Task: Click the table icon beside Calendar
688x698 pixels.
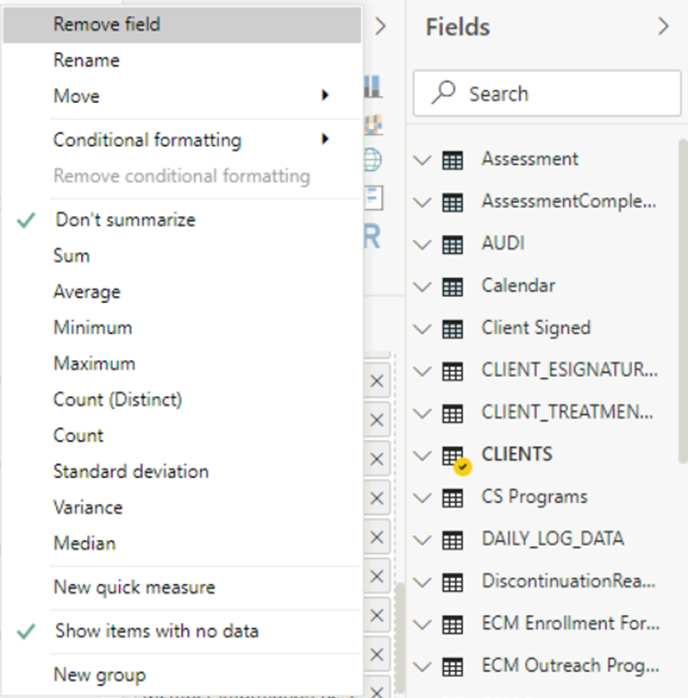Action: point(453,287)
